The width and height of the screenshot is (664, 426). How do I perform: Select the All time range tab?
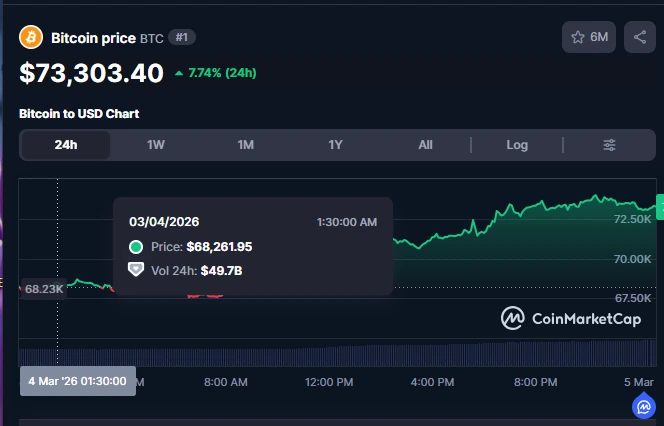click(426, 145)
